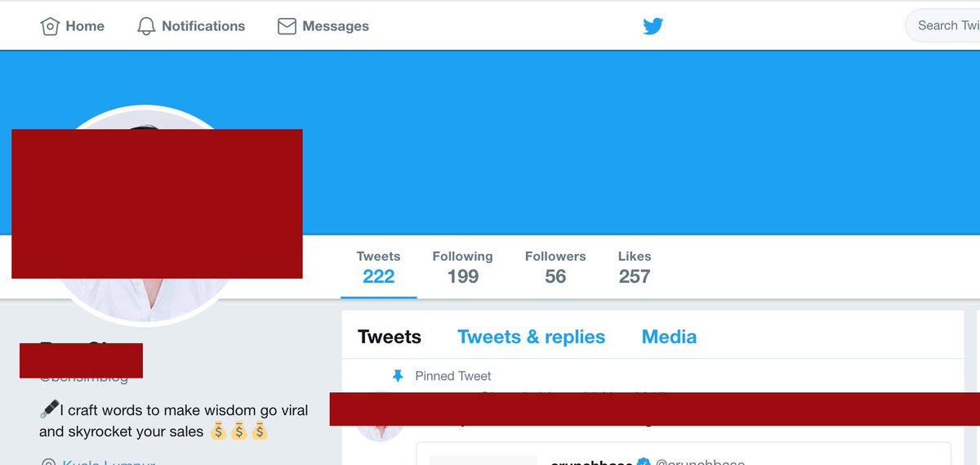Viewport: 980px width, 465px height.
Task: Click the crunchbase verified badge
Action: [644, 463]
